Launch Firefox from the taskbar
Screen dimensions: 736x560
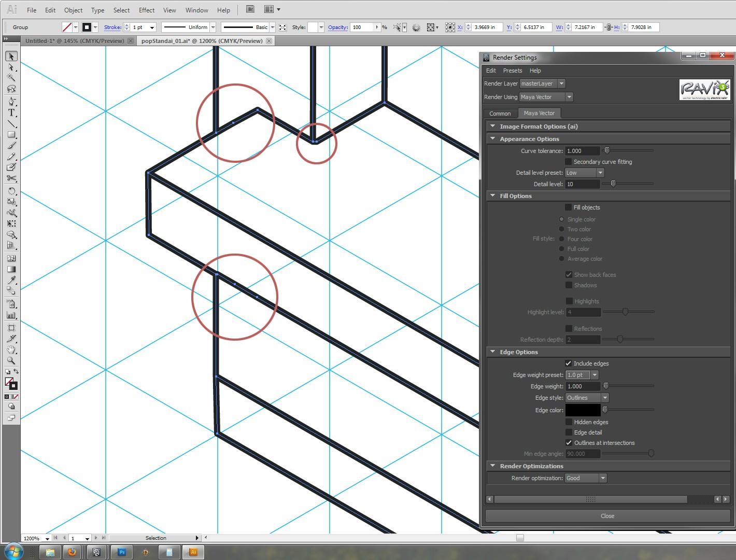click(x=73, y=552)
